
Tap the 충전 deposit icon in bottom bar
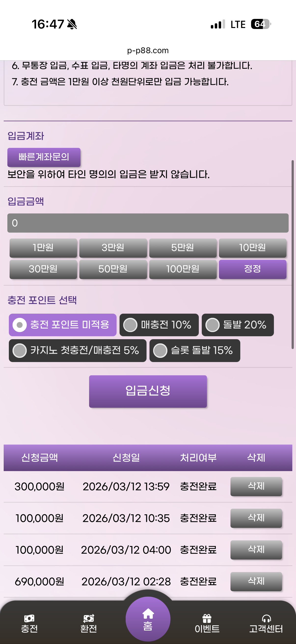click(x=29, y=618)
